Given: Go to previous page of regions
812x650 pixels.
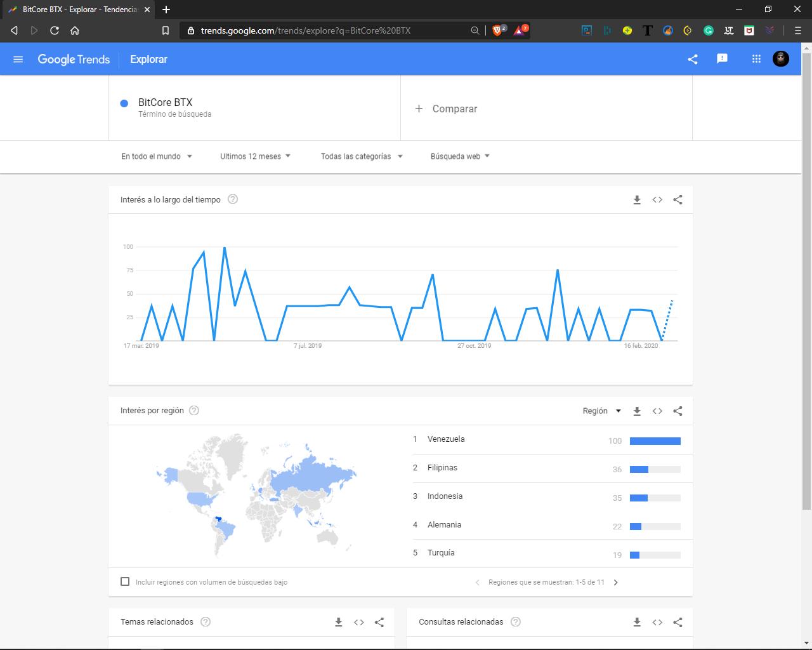Looking at the screenshot, I should click(477, 582).
